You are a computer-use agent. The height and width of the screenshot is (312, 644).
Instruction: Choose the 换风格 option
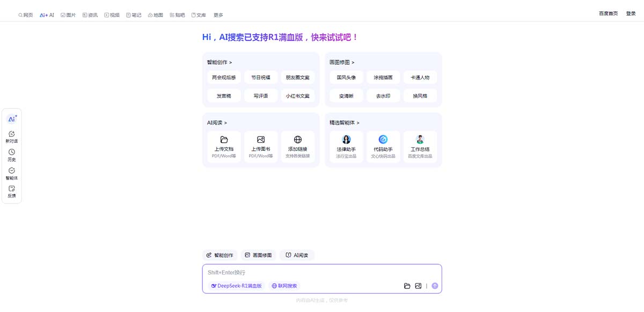click(x=420, y=96)
